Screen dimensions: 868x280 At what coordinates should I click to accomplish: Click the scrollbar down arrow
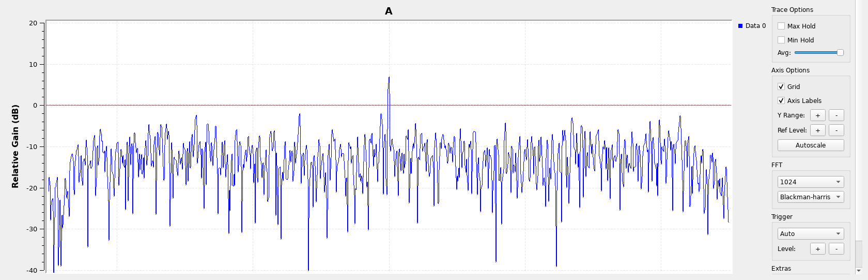[859, 271]
